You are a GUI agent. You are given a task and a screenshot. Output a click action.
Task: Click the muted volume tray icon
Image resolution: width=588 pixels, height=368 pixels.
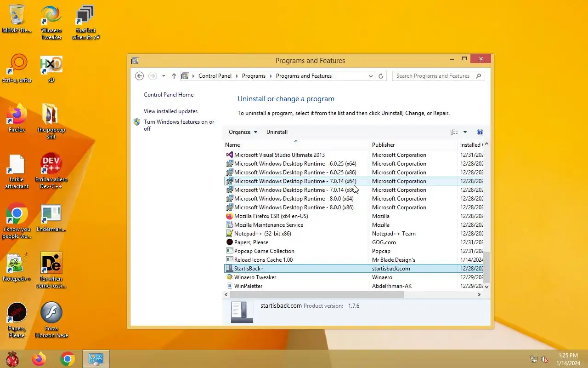(x=545, y=359)
